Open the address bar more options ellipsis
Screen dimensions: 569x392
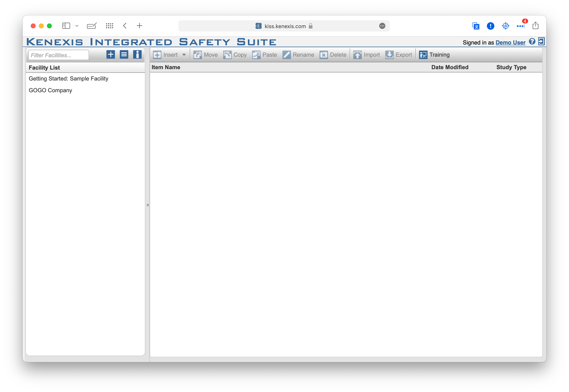382,26
